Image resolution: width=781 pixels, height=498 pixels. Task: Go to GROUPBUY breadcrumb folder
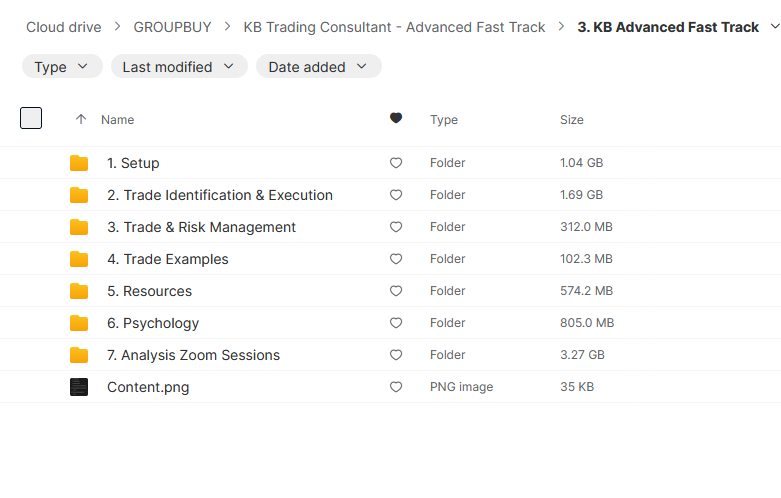[x=172, y=27]
